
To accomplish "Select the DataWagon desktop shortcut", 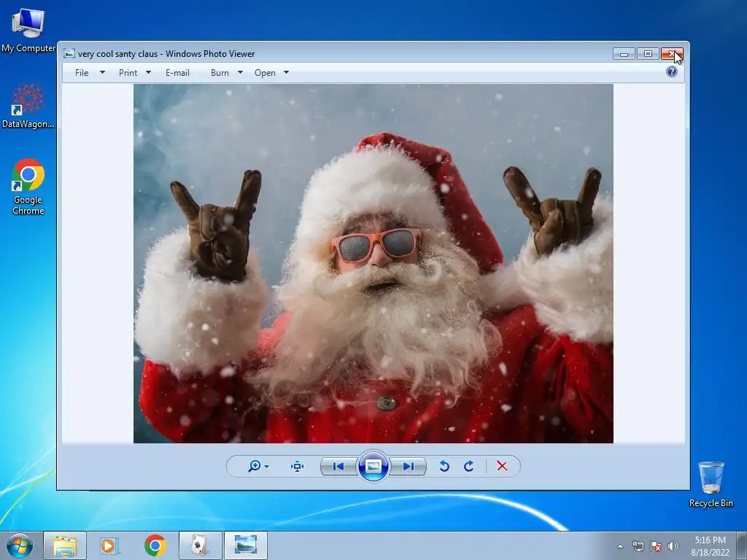I will 28,106.
